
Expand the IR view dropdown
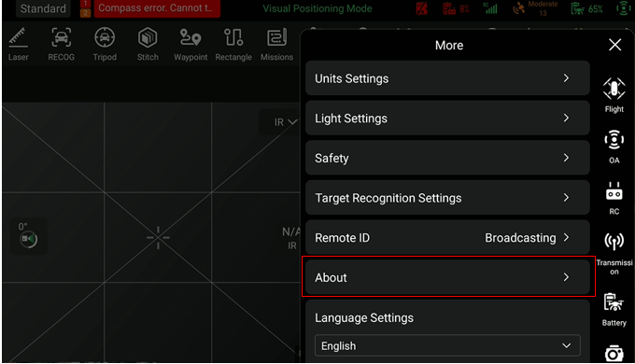(x=285, y=122)
